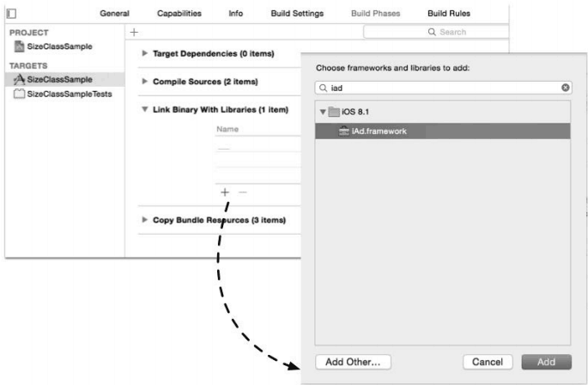The width and height of the screenshot is (588, 385).
Task: Select the iAd.framework toolbox icon
Action: 344,131
